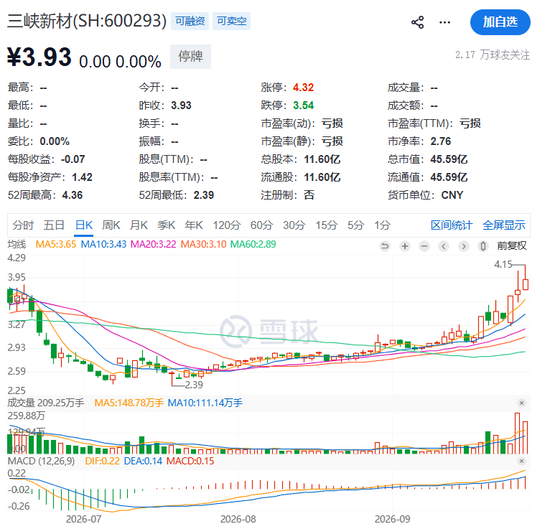The height and width of the screenshot is (529, 550).
Task: Click the MA10:3.43 moving average label
Action: (x=103, y=244)
